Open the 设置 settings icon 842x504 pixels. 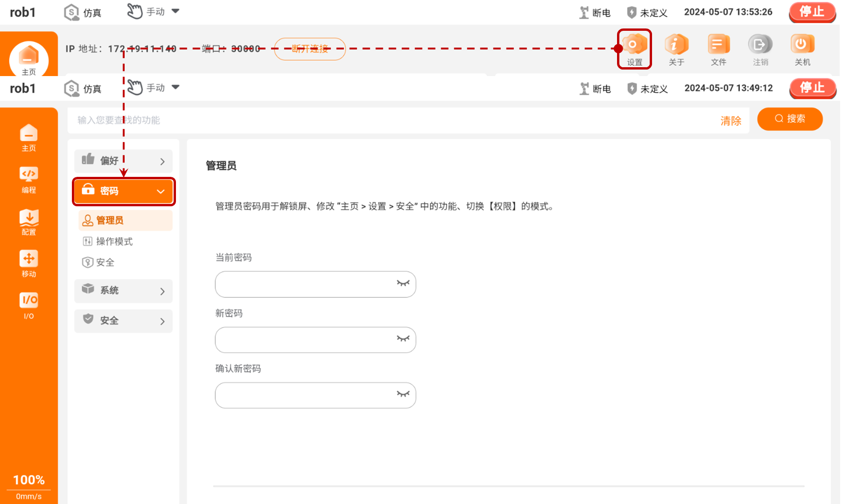[634, 49]
